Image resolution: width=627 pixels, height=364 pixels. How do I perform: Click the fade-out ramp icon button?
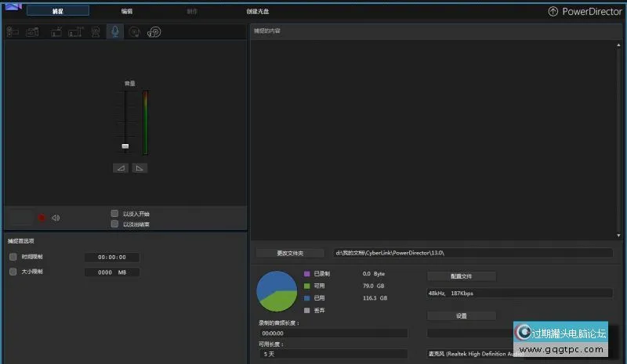pos(139,168)
